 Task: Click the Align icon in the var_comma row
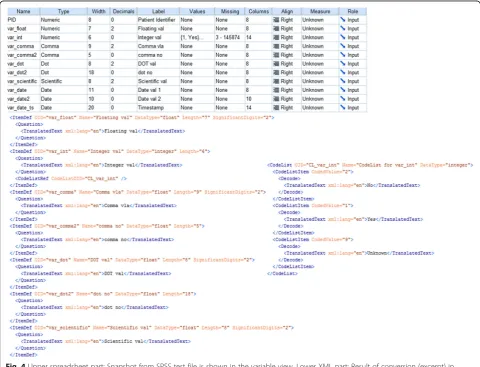coord(276,46)
